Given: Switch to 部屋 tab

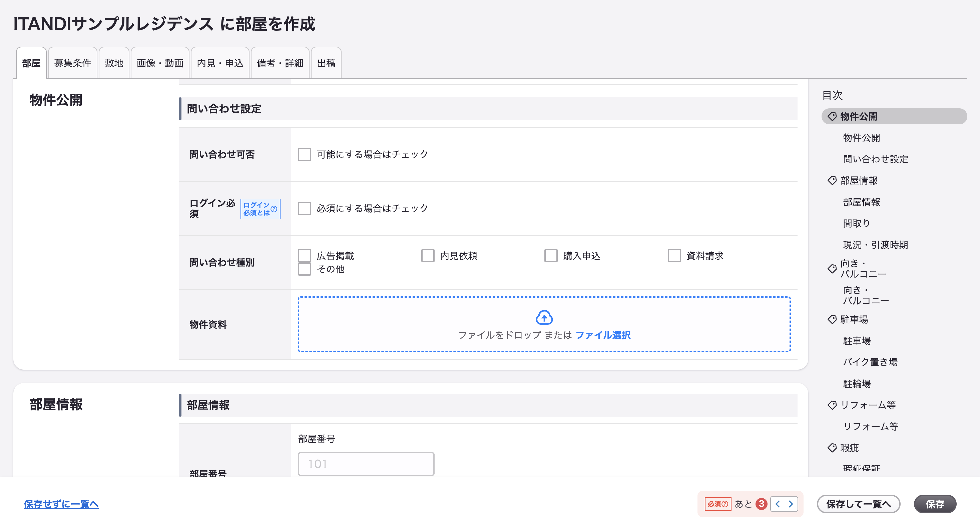Looking at the screenshot, I should (x=31, y=63).
